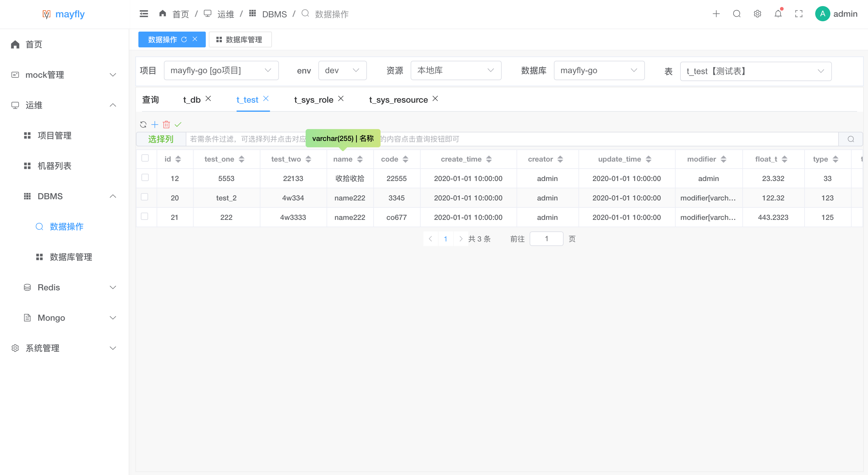The height and width of the screenshot is (475, 868).
Task: Click the 选择列 button
Action: pyautogui.click(x=161, y=139)
